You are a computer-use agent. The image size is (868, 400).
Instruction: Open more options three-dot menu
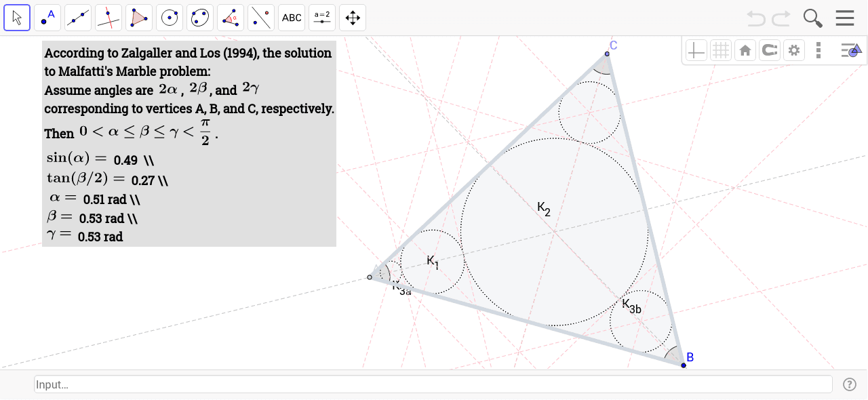(818, 50)
